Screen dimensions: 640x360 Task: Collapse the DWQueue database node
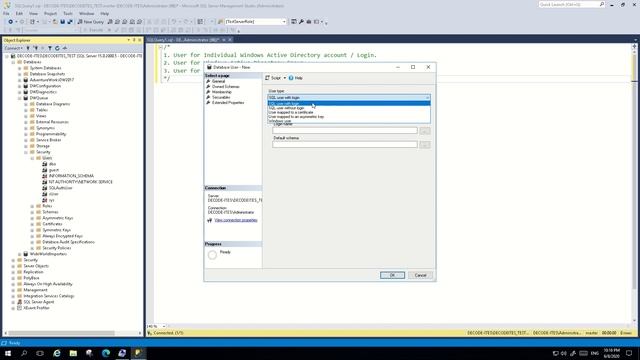point(20,98)
